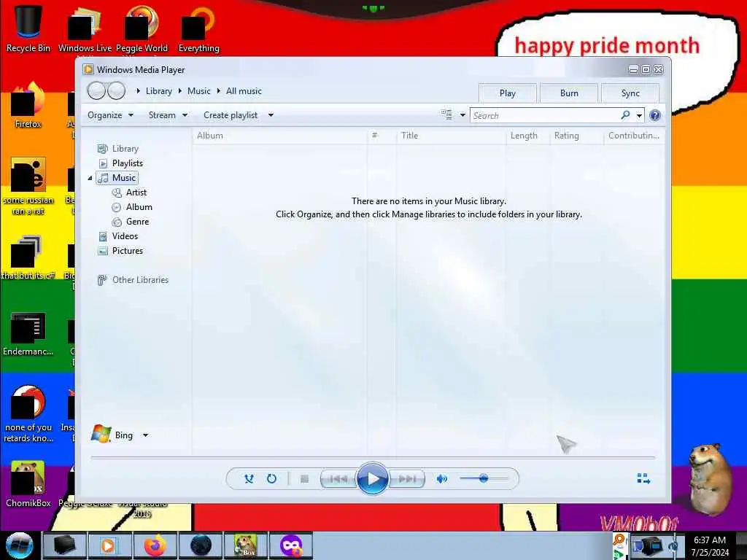Click the hamster Box taskbar icon

[245, 545]
